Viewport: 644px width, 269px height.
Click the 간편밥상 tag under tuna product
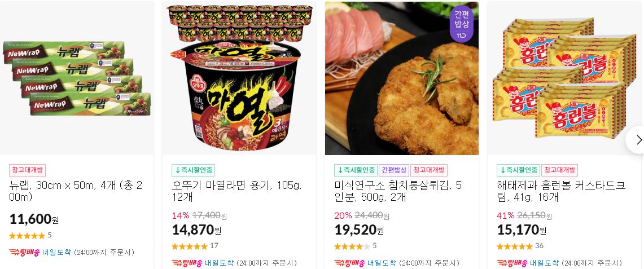[x=394, y=170]
